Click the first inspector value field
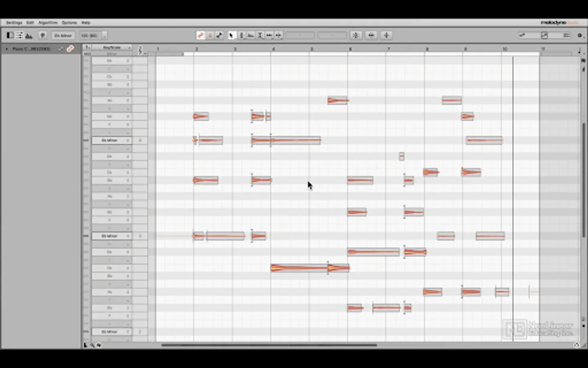 coord(300,36)
